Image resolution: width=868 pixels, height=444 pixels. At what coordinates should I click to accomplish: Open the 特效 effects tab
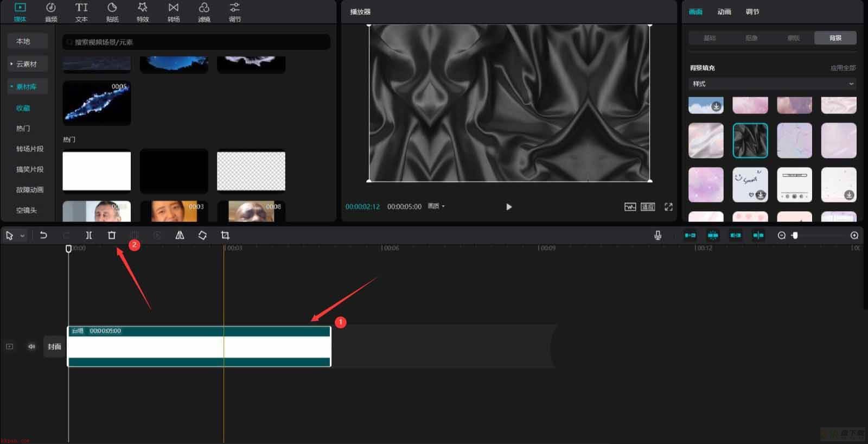[143, 12]
